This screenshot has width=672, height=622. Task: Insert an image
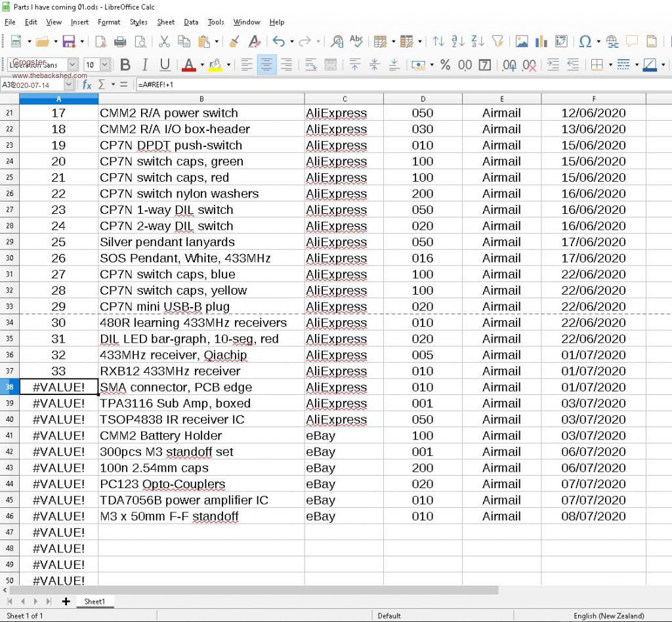(522, 41)
